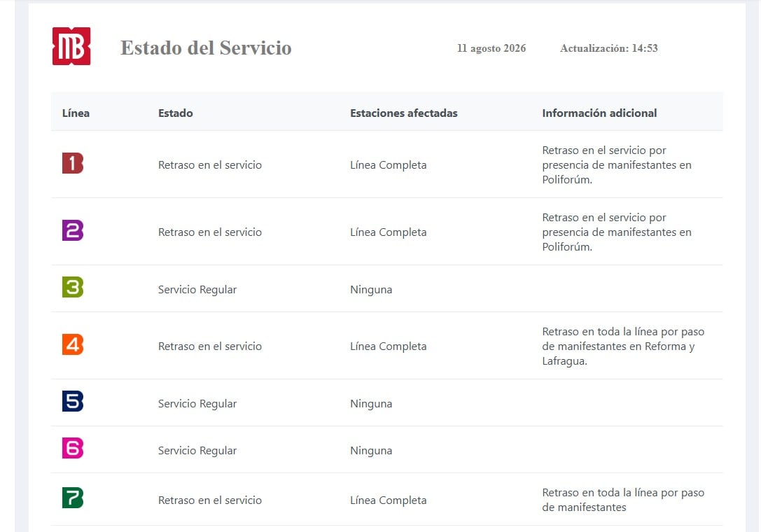Click Línea 7 Línea Completa cell
The height and width of the screenshot is (532, 761).
389,500
